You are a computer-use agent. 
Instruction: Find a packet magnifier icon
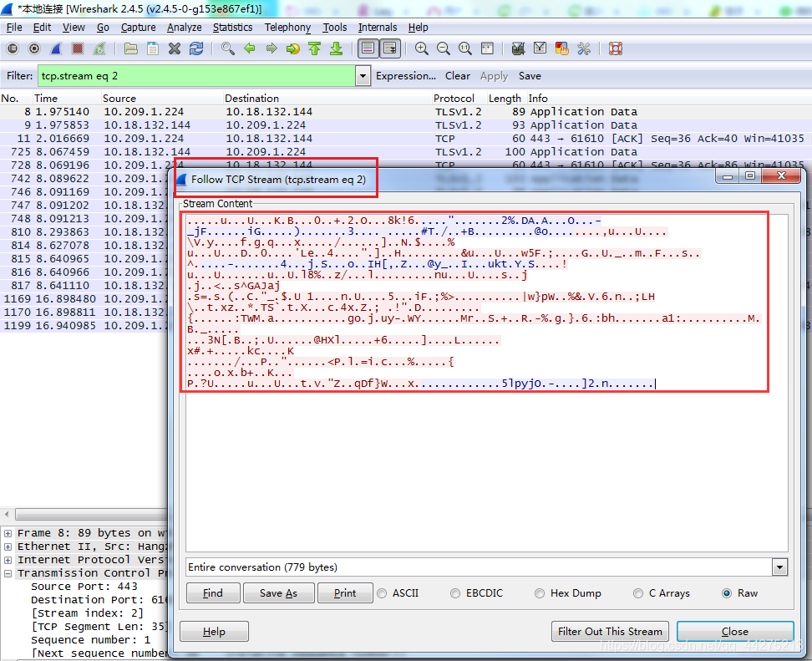pos(228,48)
